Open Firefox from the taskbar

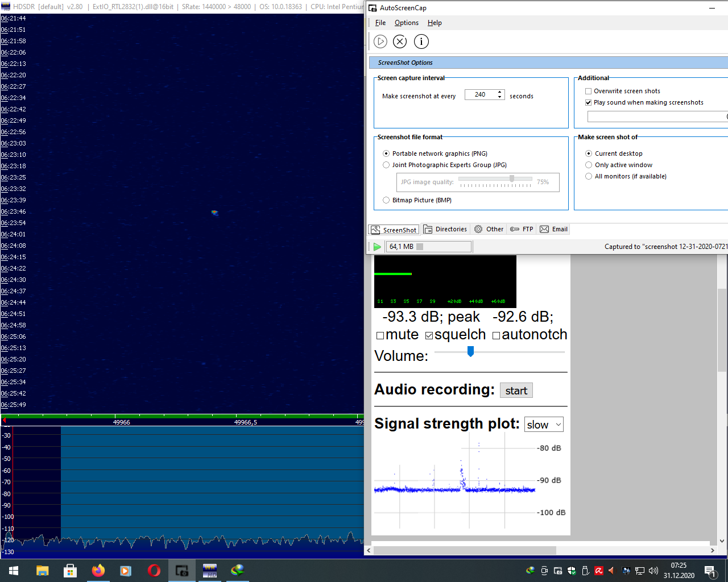(x=98, y=570)
